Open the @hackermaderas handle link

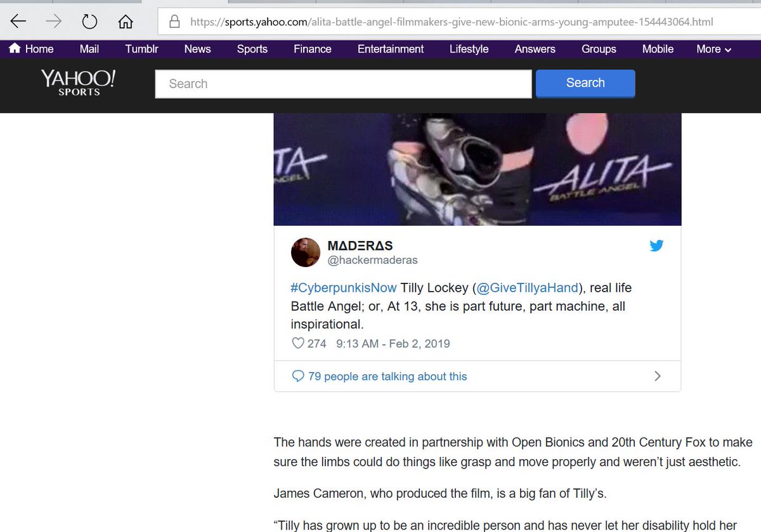point(373,260)
